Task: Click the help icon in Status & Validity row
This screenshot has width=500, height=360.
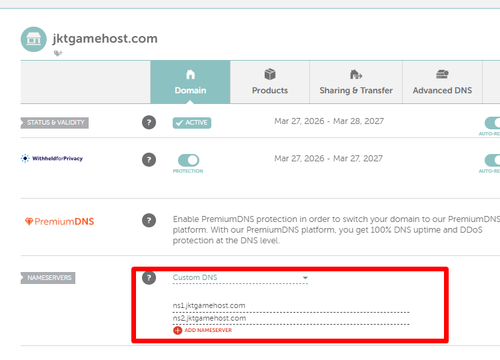Action: pyautogui.click(x=149, y=122)
